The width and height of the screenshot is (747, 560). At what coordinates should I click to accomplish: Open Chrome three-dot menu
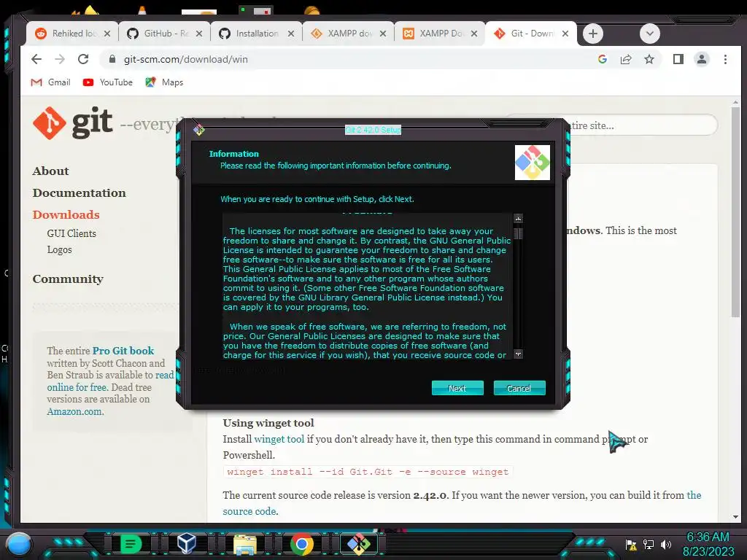pyautogui.click(x=725, y=59)
